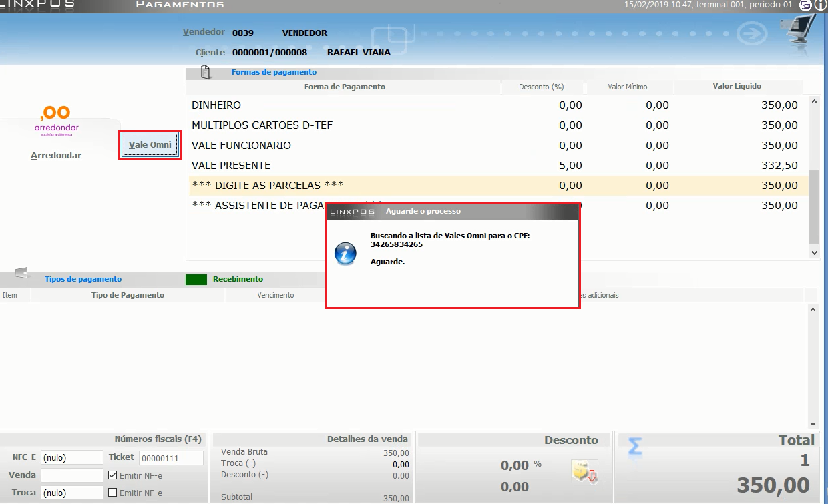Click the 332,50 value for VALE PRESENTE
Screen dimensions: 828x504
click(779, 166)
